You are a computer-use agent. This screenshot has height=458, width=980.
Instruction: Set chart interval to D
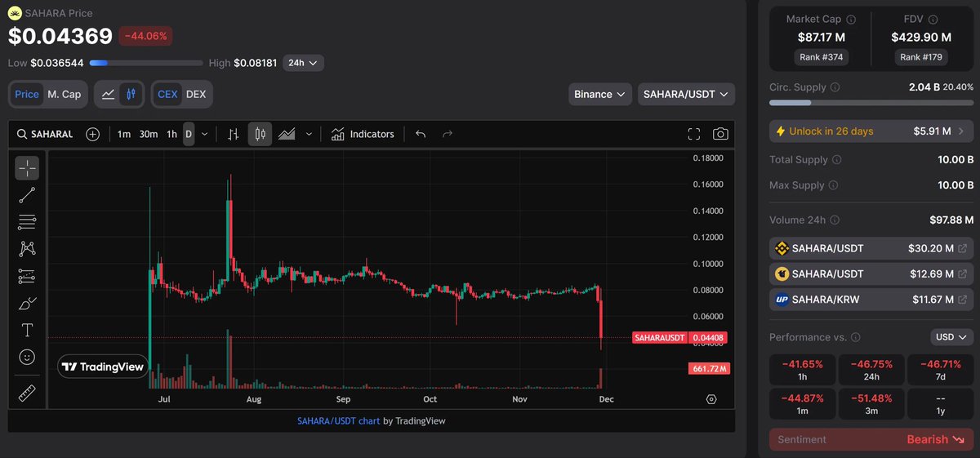point(189,134)
